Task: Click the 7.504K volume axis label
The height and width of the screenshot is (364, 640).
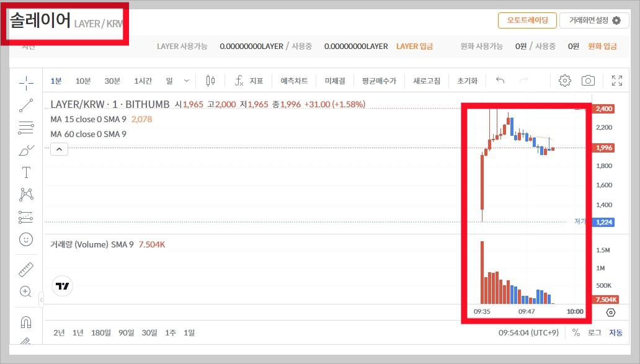Action: point(606,300)
